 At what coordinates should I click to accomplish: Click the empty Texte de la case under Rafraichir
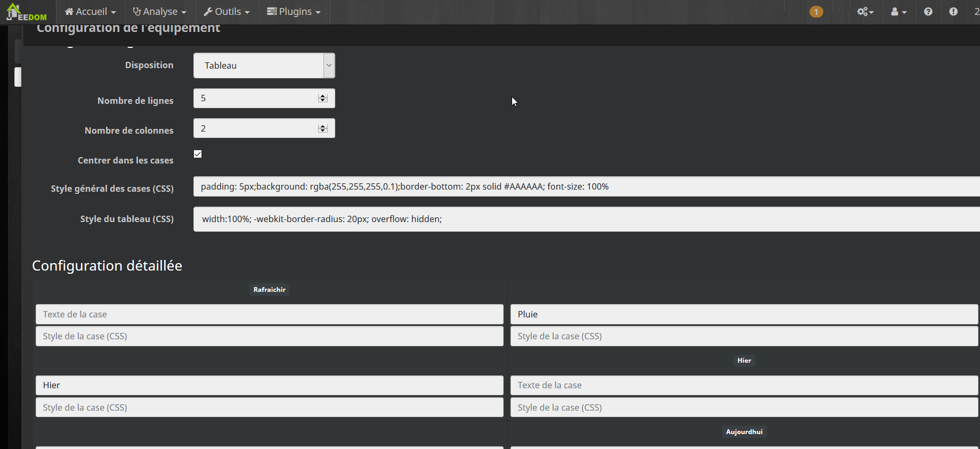tap(270, 314)
